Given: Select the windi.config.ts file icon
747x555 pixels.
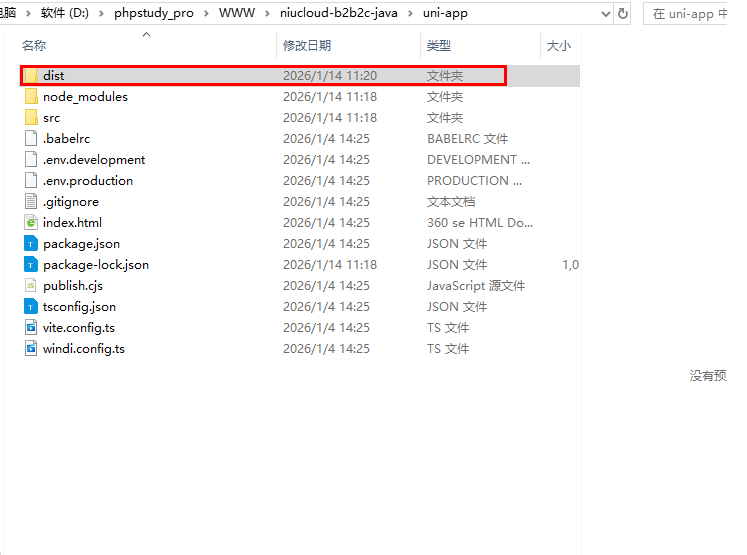Looking at the screenshot, I should (x=31, y=349).
